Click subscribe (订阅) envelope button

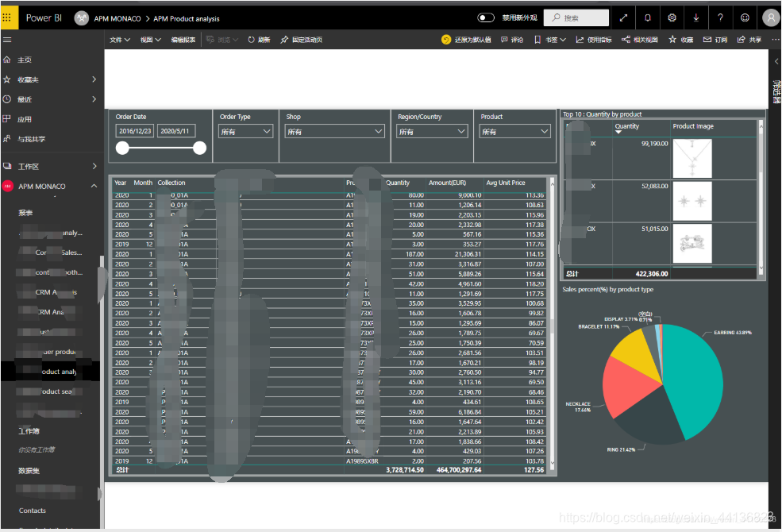click(715, 40)
